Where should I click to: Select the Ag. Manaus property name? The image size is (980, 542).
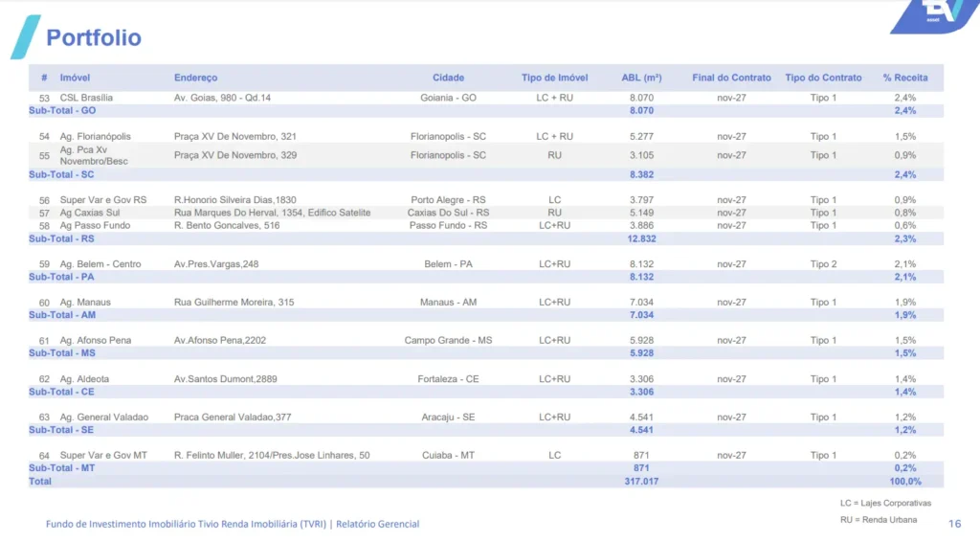click(85, 303)
